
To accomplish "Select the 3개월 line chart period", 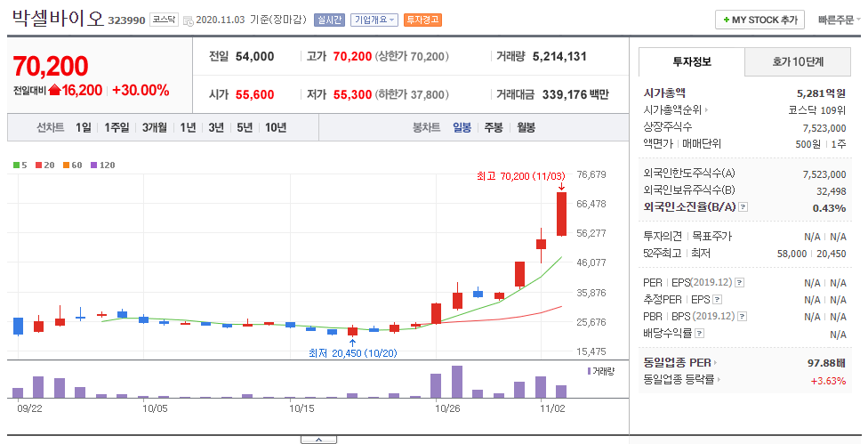I will coord(155,128).
